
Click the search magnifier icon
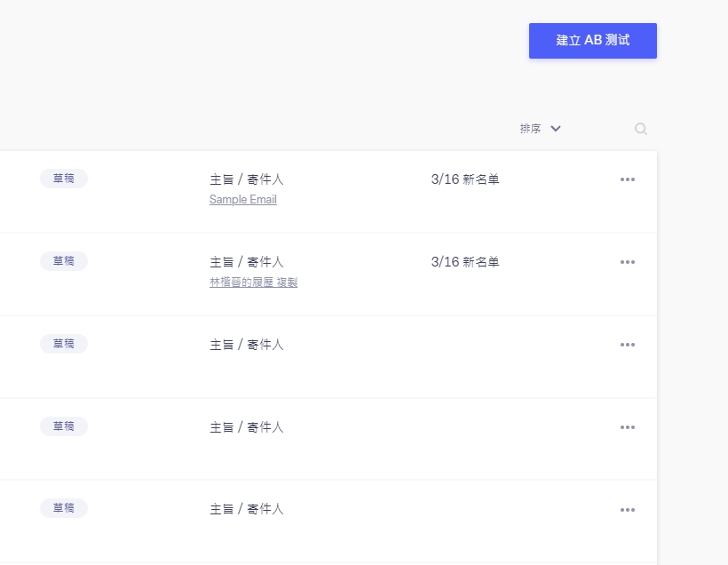[641, 129]
